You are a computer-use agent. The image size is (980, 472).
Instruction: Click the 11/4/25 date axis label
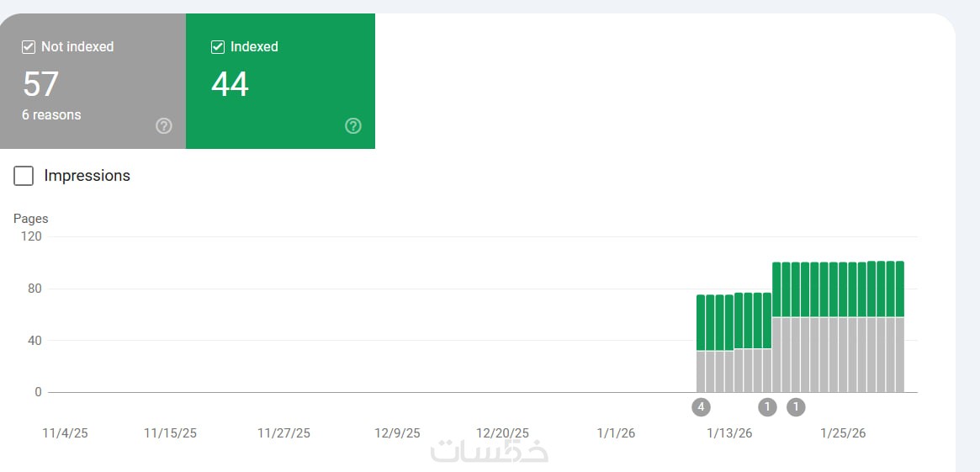65,433
